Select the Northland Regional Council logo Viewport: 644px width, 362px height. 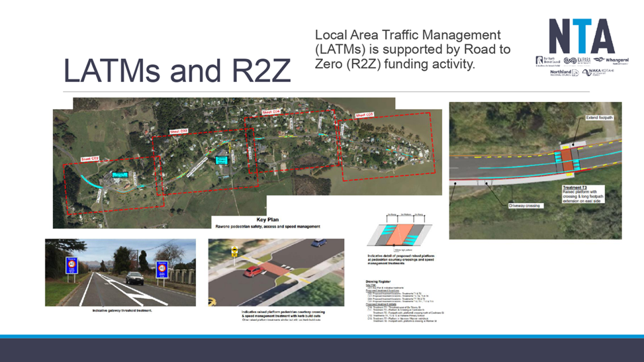(564, 73)
